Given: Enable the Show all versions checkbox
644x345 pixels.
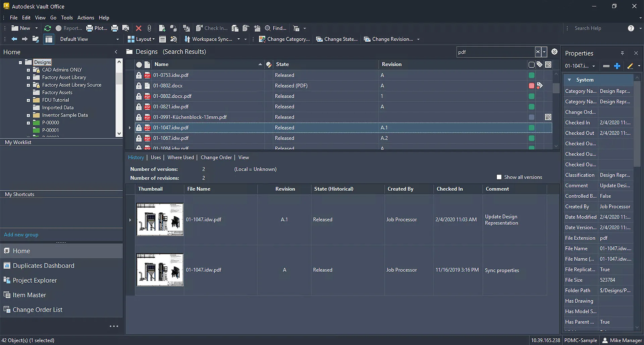Looking at the screenshot, I should pyautogui.click(x=499, y=177).
